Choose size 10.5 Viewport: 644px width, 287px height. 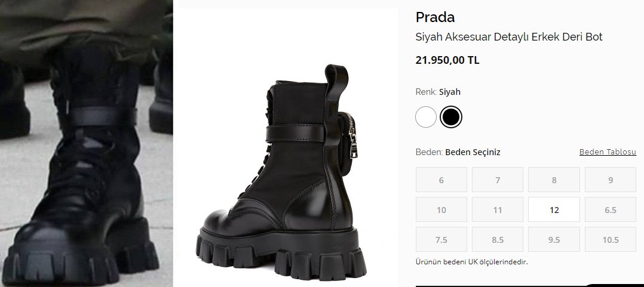[x=610, y=239]
